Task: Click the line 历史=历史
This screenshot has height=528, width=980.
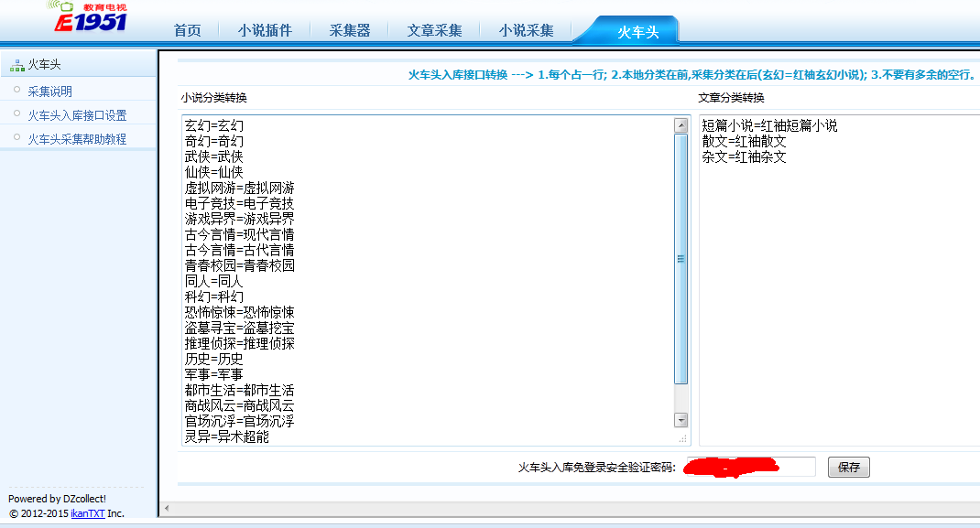Action: pos(213,360)
